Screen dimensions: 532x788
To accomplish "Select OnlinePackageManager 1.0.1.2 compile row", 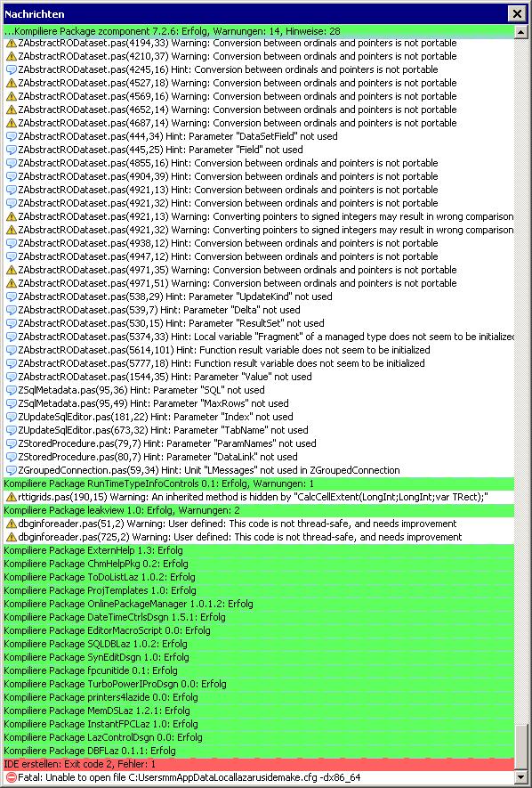I will point(259,604).
